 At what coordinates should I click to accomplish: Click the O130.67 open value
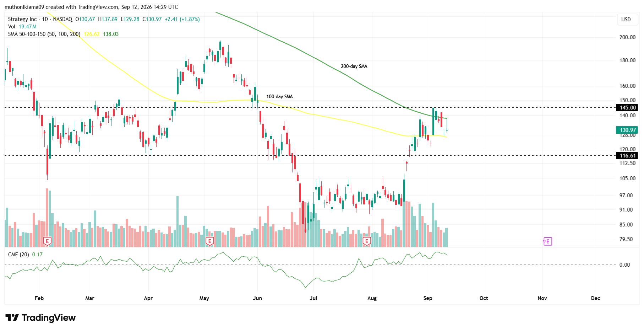click(x=85, y=19)
